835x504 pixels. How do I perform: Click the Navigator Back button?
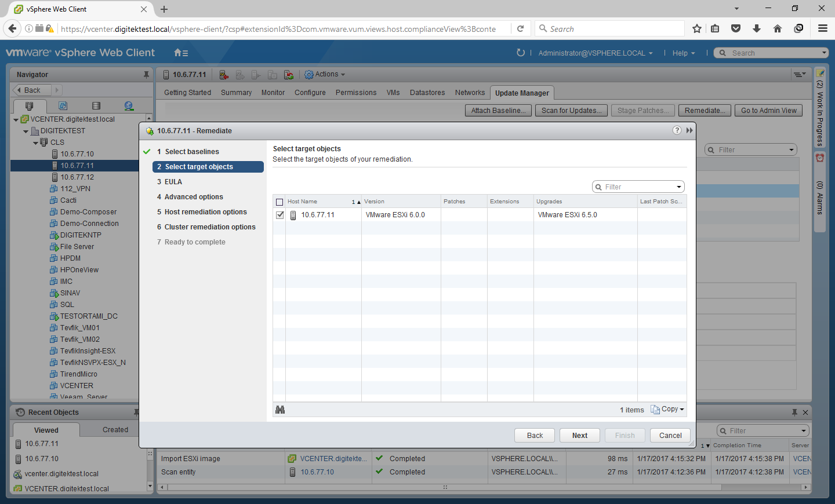click(x=32, y=90)
